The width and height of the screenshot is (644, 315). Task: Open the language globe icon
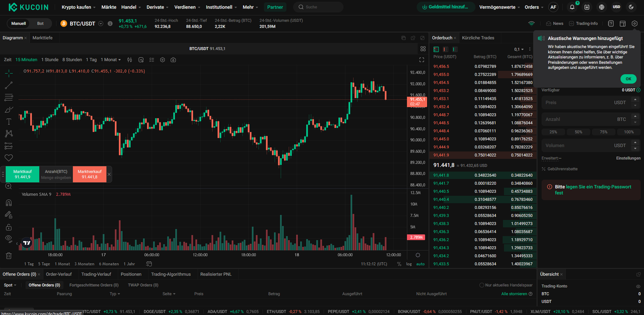pos(602,7)
